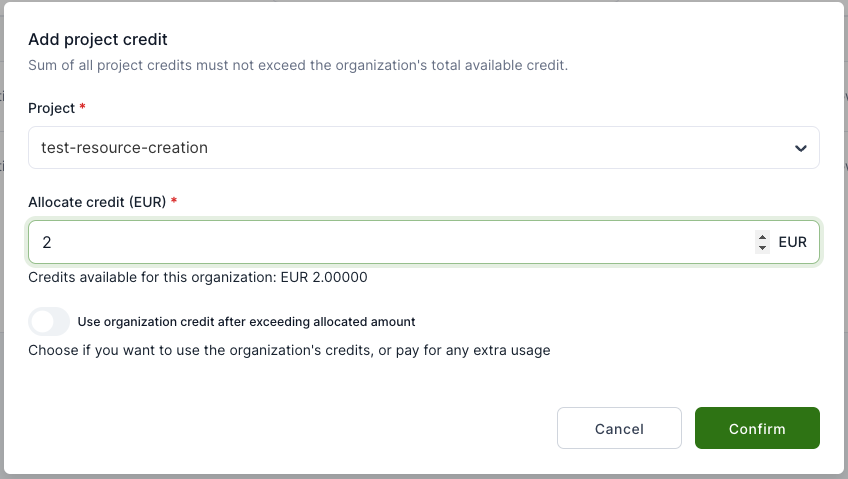Click the Project dropdown chevron arrow

click(x=800, y=148)
